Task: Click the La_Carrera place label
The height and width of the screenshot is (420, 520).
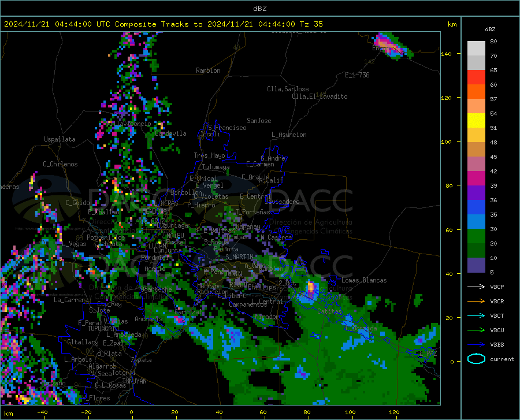Action: pyautogui.click(x=71, y=300)
